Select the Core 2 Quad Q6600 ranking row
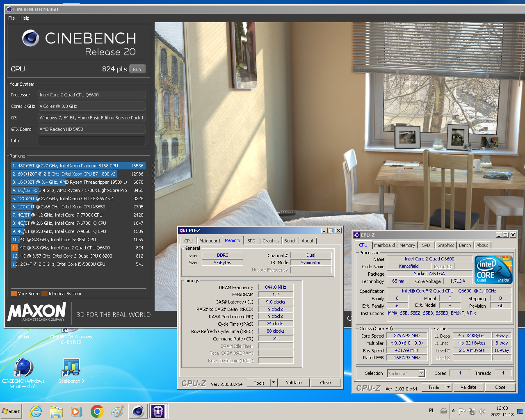The image size is (525, 420). [78, 248]
